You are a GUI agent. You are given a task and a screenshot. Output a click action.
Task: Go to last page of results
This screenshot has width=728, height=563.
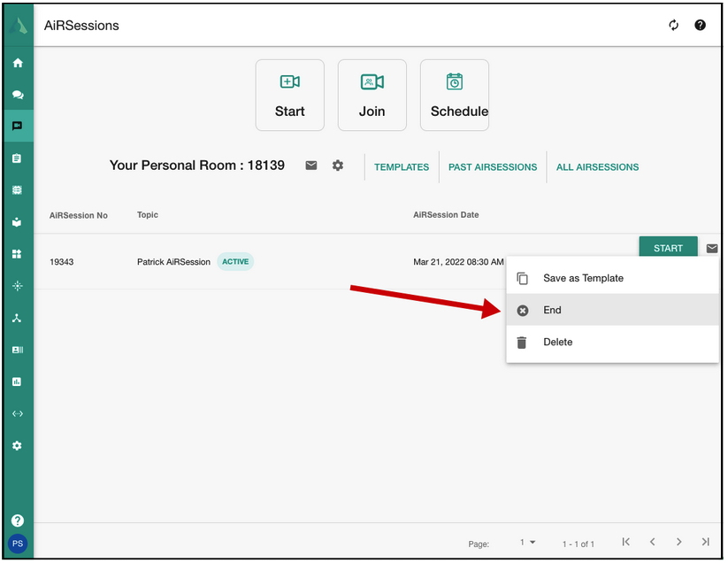pyautogui.click(x=706, y=542)
